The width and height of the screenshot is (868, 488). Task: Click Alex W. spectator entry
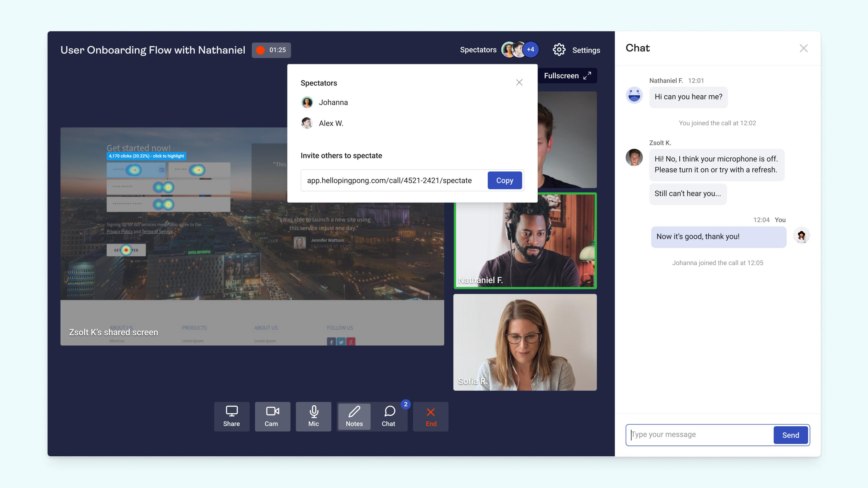click(332, 123)
